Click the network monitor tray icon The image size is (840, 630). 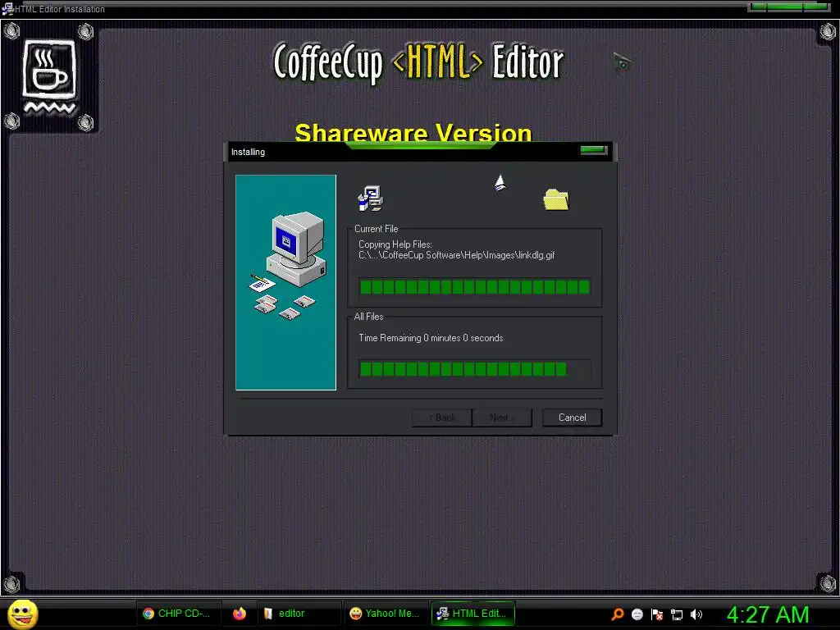tap(677, 614)
